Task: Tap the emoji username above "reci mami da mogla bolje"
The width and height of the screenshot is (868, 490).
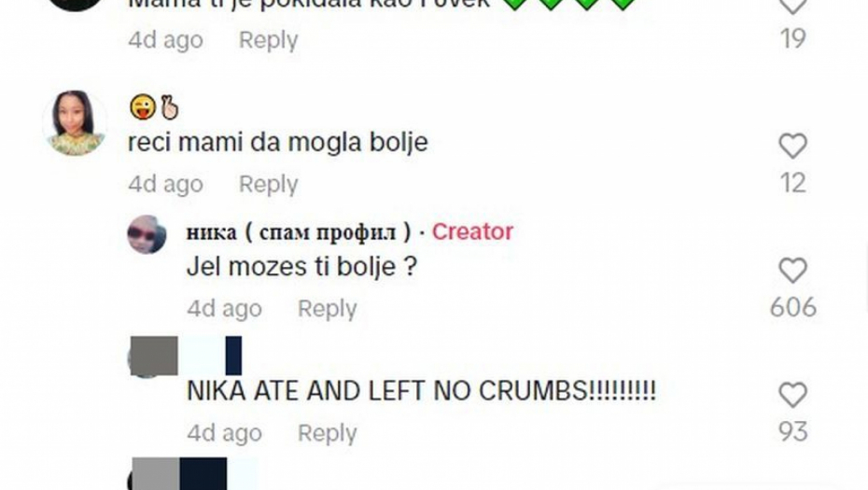Action: click(154, 106)
